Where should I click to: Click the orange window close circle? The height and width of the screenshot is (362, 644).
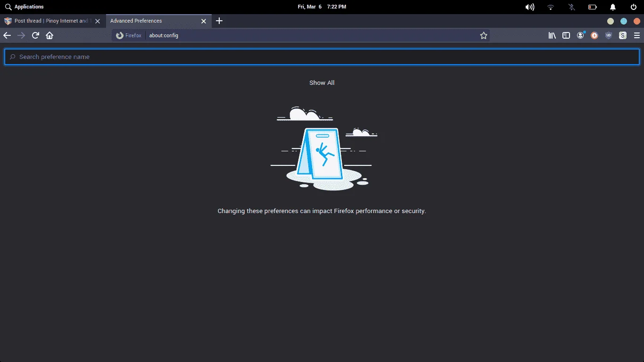(x=637, y=21)
